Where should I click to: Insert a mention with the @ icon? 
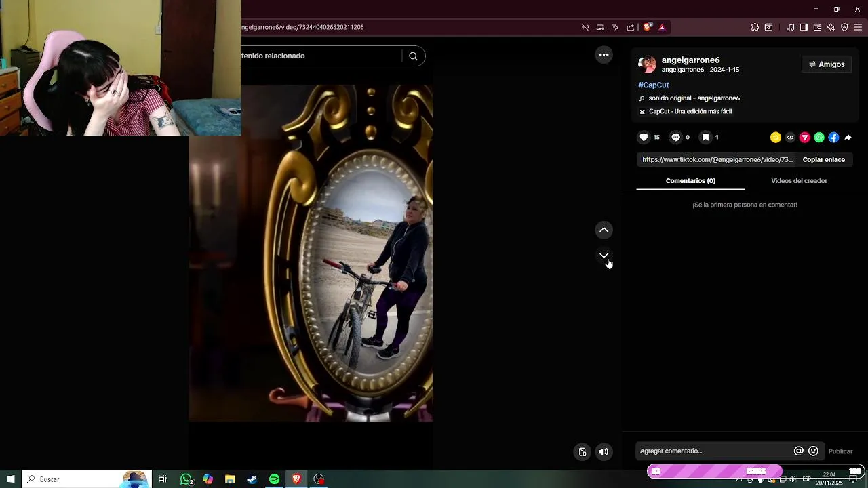(x=799, y=451)
